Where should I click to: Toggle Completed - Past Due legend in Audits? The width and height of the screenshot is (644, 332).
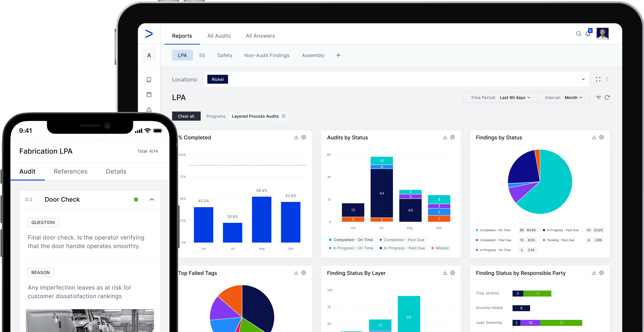[402, 240]
